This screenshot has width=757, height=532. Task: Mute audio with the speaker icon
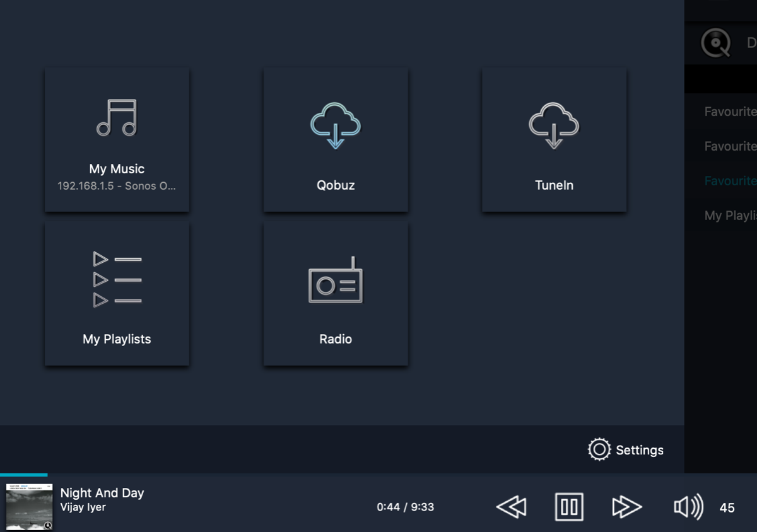[x=688, y=507]
